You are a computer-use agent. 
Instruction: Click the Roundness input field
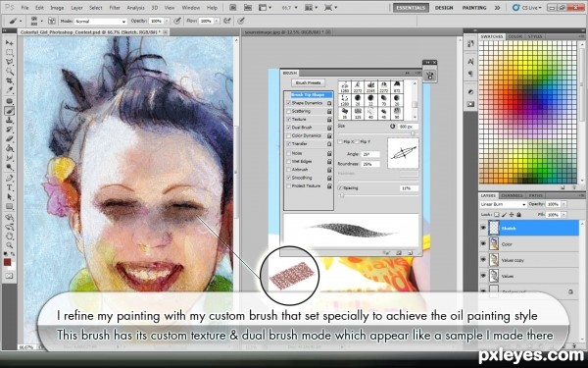(x=370, y=164)
